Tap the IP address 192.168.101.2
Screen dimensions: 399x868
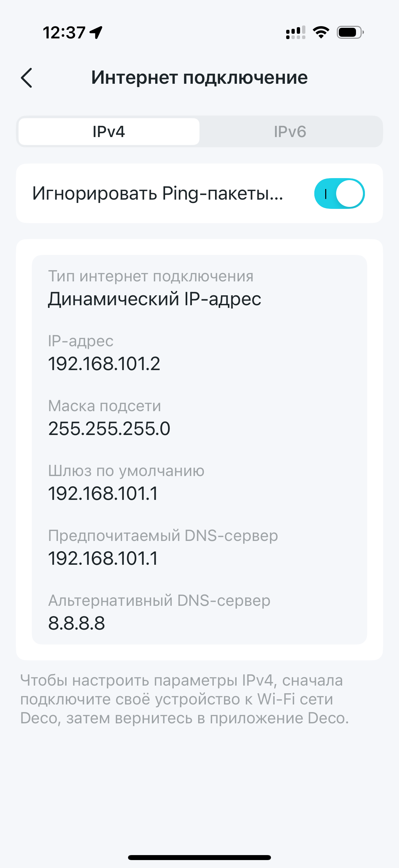point(104,363)
